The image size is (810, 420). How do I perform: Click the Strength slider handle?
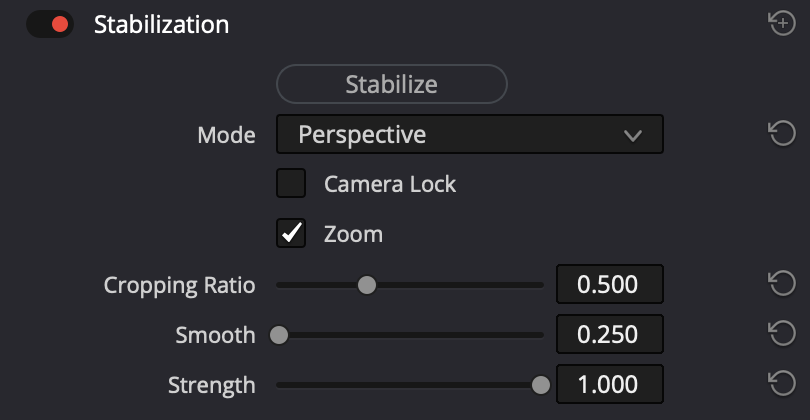pos(541,385)
